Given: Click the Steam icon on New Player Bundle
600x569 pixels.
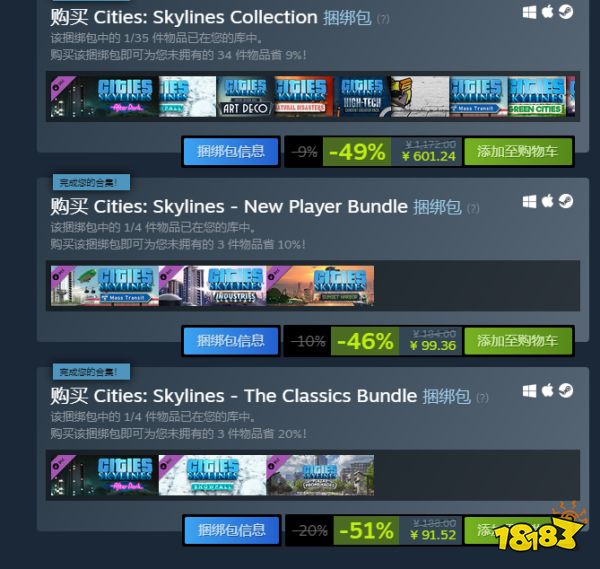Looking at the screenshot, I should (566, 201).
